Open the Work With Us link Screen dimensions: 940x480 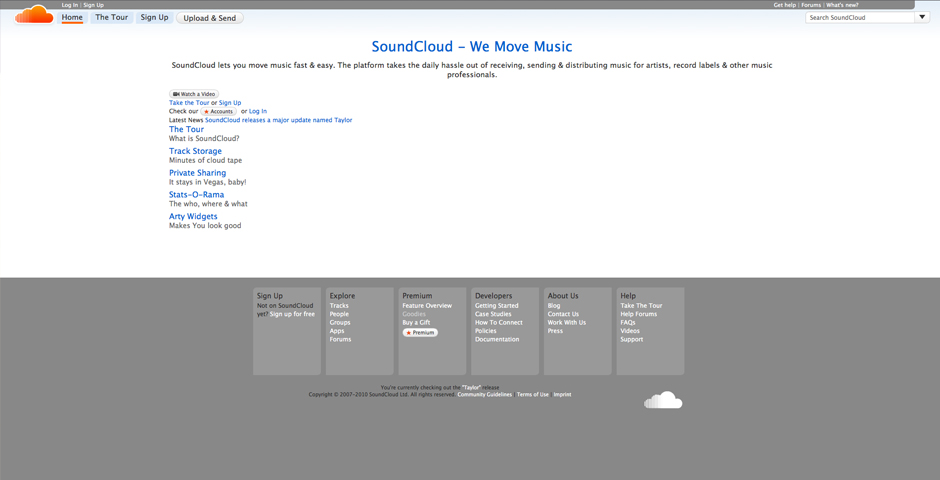567,322
